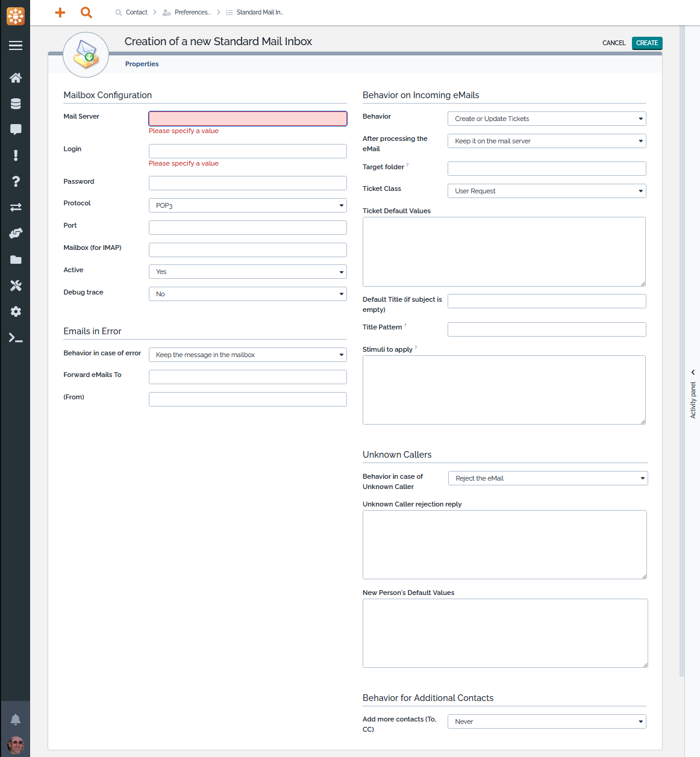Click the notifications bell icon
Viewport: 700px width, 757px height.
click(16, 719)
